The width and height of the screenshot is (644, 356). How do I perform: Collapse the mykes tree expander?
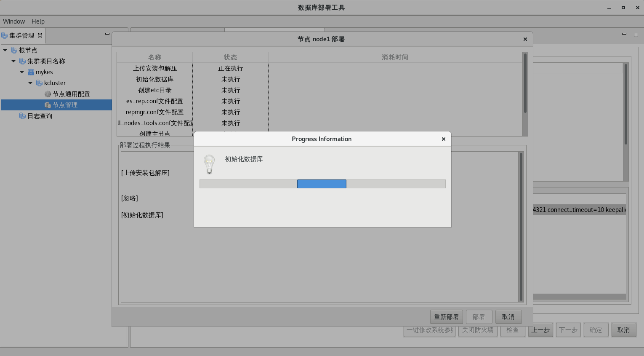22,72
